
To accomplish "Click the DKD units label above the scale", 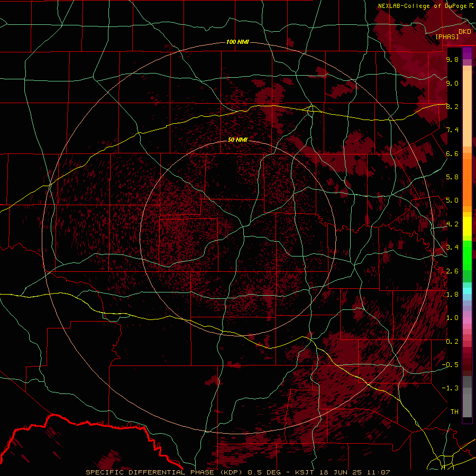I will click(x=465, y=32).
